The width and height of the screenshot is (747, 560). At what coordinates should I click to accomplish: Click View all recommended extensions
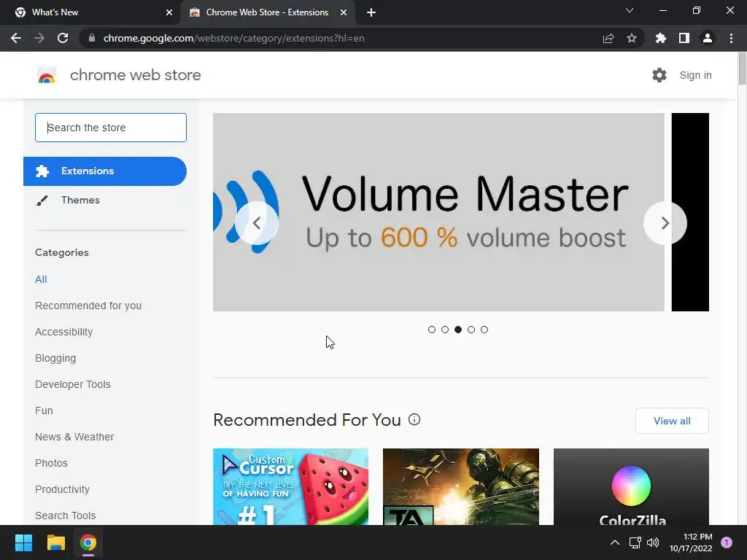(x=672, y=421)
